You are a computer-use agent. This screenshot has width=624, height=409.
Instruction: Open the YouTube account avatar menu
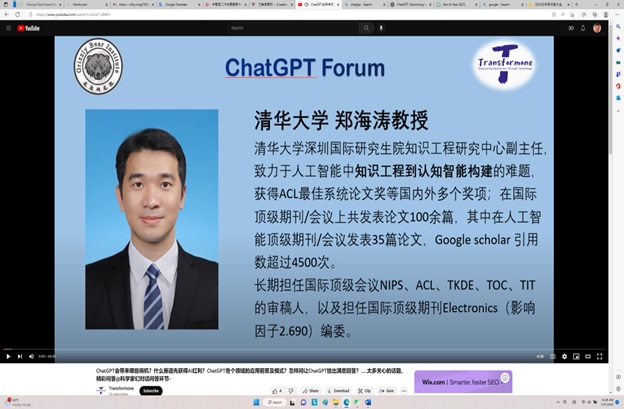(597, 28)
